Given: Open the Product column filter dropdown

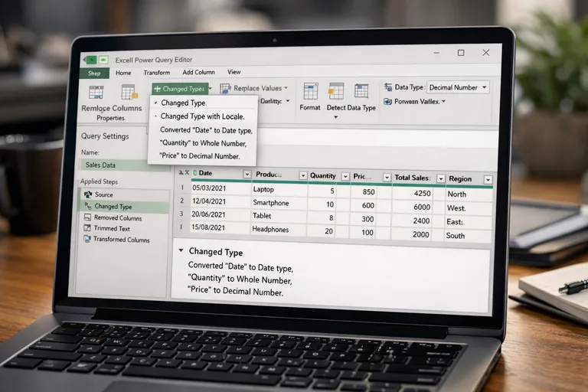Looking at the screenshot, I should coord(303,175).
